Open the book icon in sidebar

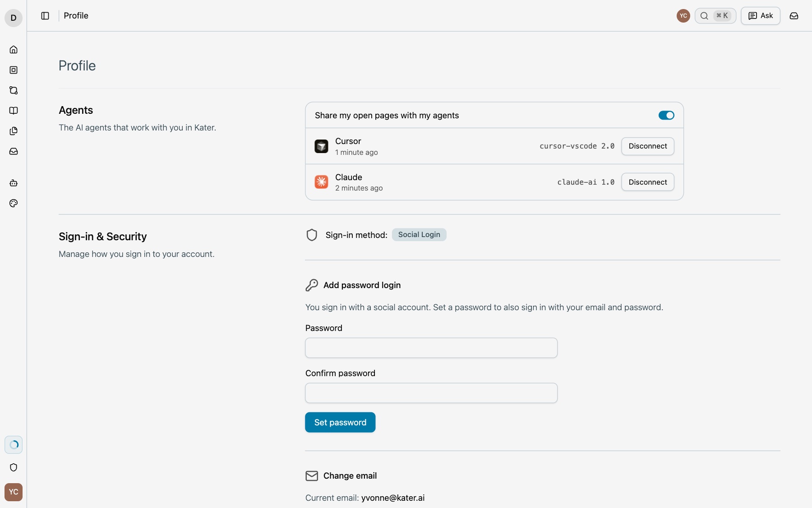(14, 111)
